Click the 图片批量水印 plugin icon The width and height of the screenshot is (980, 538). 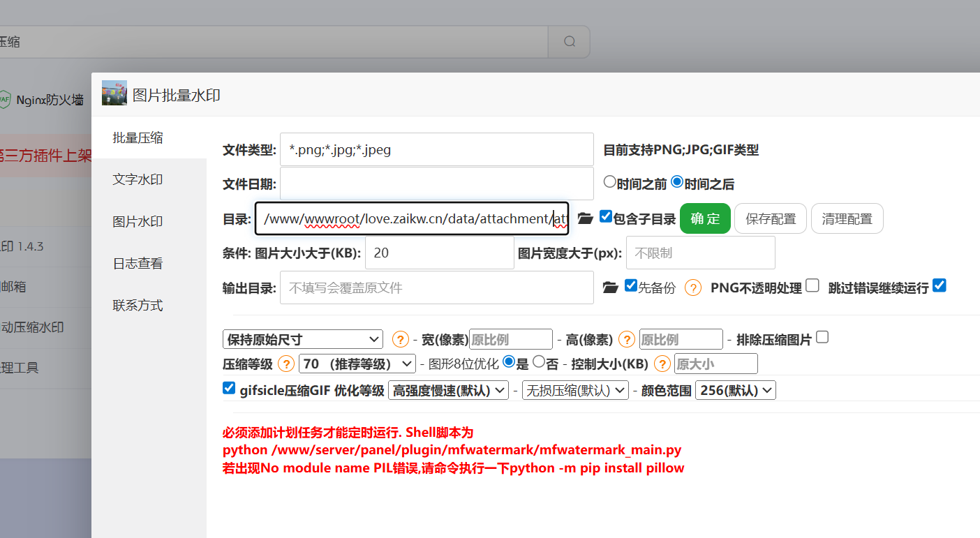click(114, 92)
